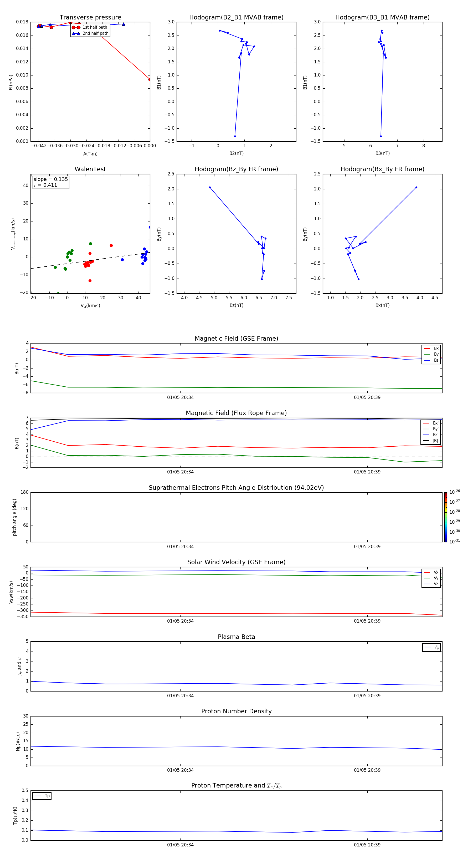Select the "B2(nT)" x-axis label
Image resolution: width=473 pixels, height=868 pixels.
[236, 153]
